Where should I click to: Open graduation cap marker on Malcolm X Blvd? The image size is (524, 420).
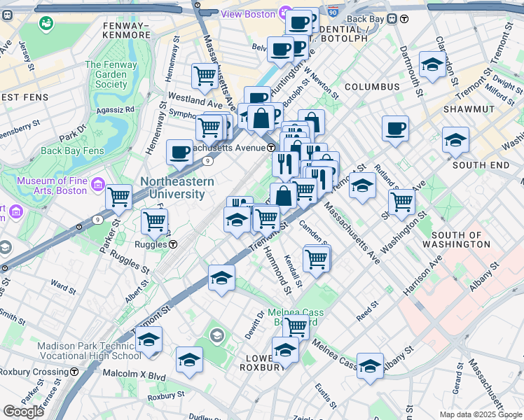click(189, 360)
